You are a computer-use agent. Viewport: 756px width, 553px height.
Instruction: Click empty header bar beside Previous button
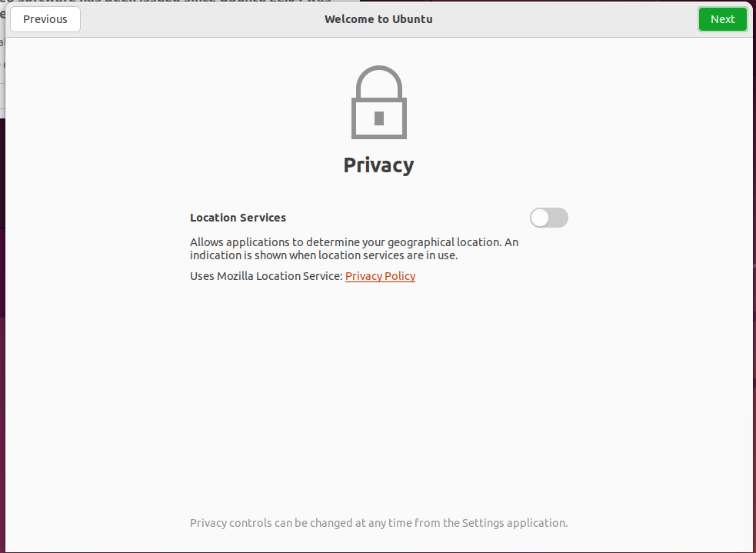(193, 19)
